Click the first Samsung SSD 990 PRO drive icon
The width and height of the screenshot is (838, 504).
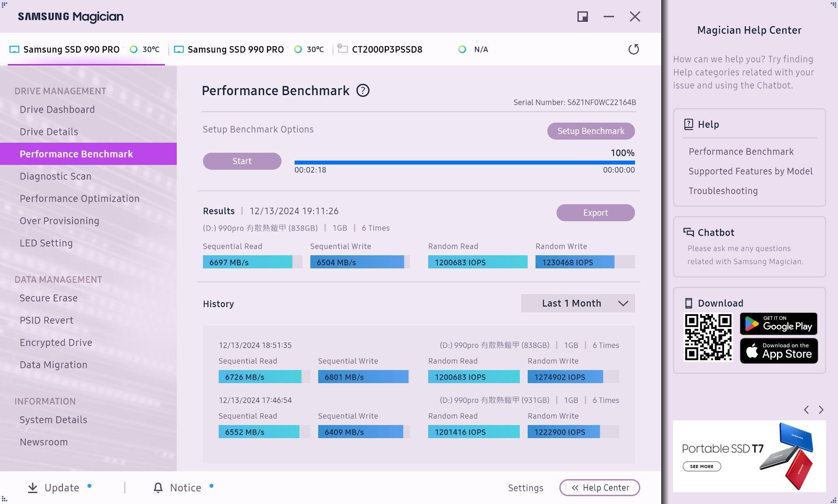pyautogui.click(x=14, y=49)
